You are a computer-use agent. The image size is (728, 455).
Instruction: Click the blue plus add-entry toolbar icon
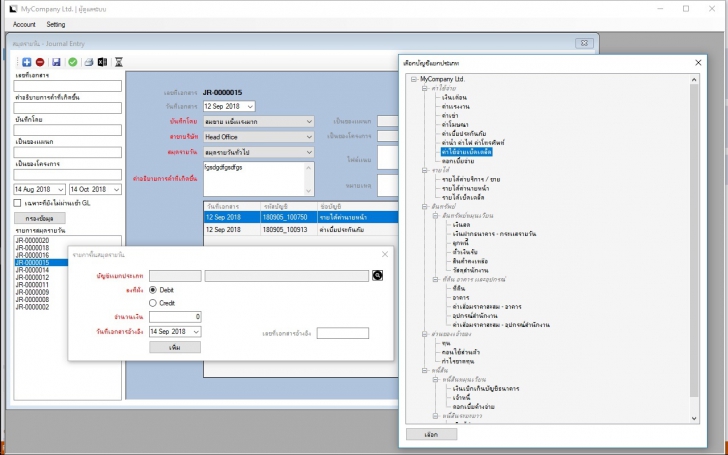[27, 62]
